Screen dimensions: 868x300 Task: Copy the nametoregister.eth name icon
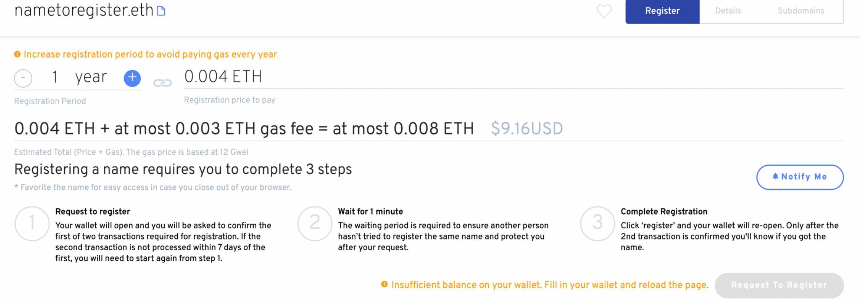click(161, 11)
